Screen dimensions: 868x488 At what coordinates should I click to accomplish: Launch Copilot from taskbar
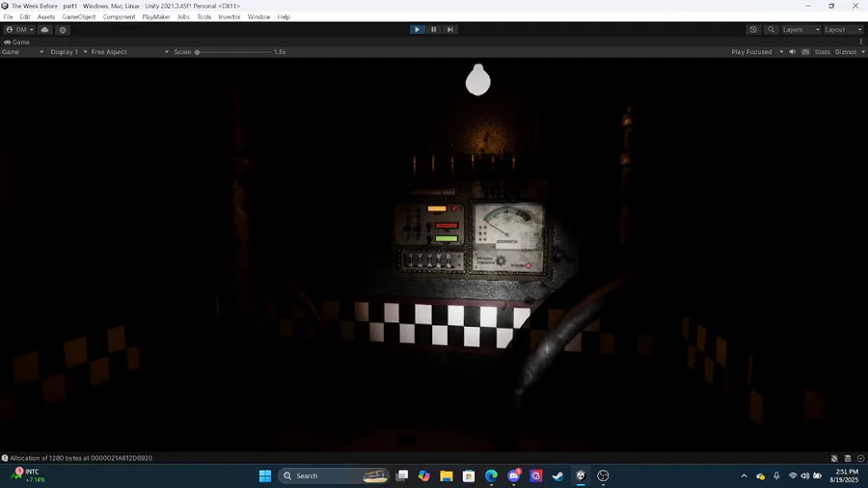424,475
